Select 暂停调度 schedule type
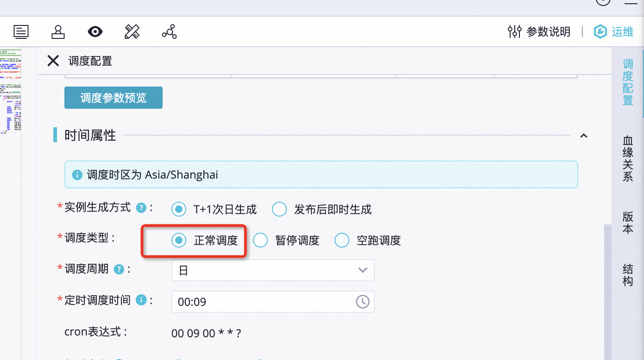The width and height of the screenshot is (644, 360). click(260, 240)
